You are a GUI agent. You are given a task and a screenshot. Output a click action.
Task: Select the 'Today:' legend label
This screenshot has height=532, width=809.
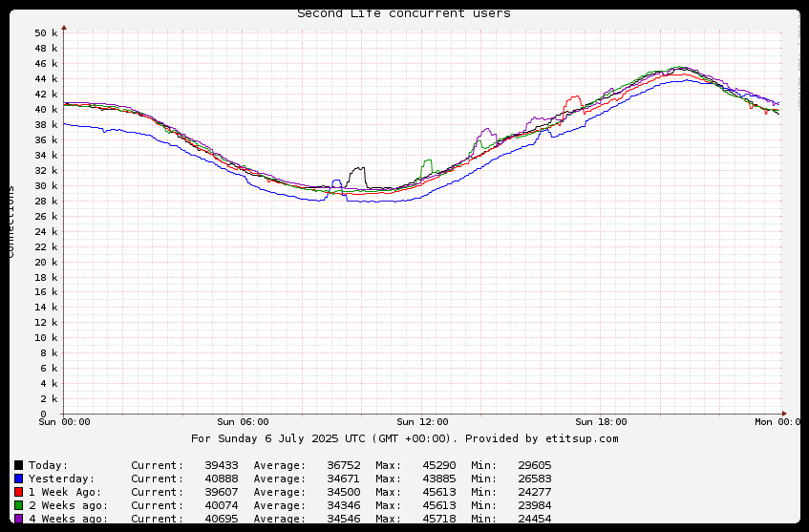pyautogui.click(x=48, y=465)
